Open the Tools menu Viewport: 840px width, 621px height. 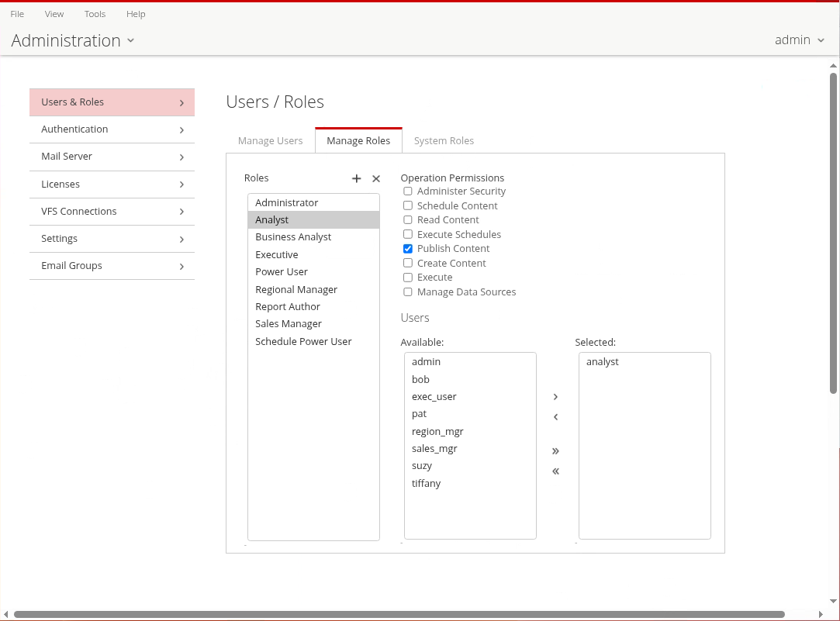coord(95,14)
